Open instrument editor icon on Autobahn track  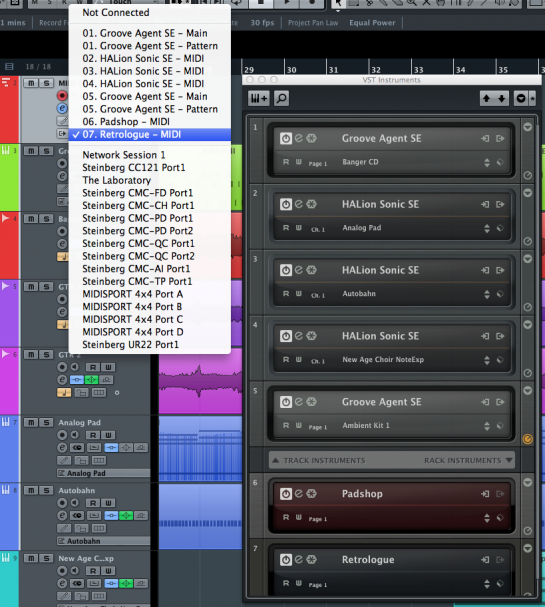point(77,516)
